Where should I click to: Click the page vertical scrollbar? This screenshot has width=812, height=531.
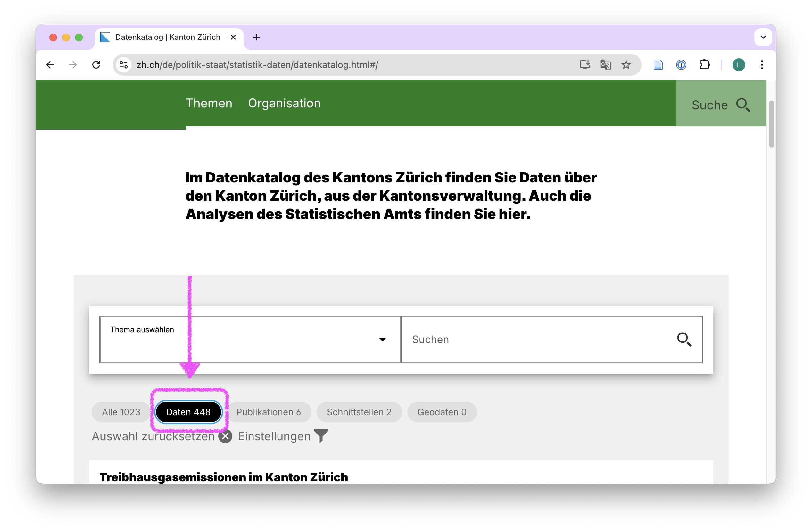click(x=771, y=125)
